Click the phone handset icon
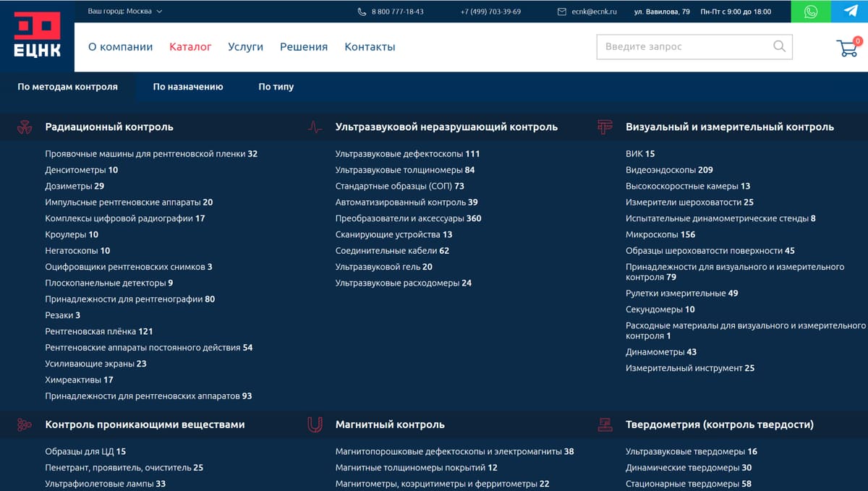The width and height of the screenshot is (868, 491). pyautogui.click(x=362, y=12)
